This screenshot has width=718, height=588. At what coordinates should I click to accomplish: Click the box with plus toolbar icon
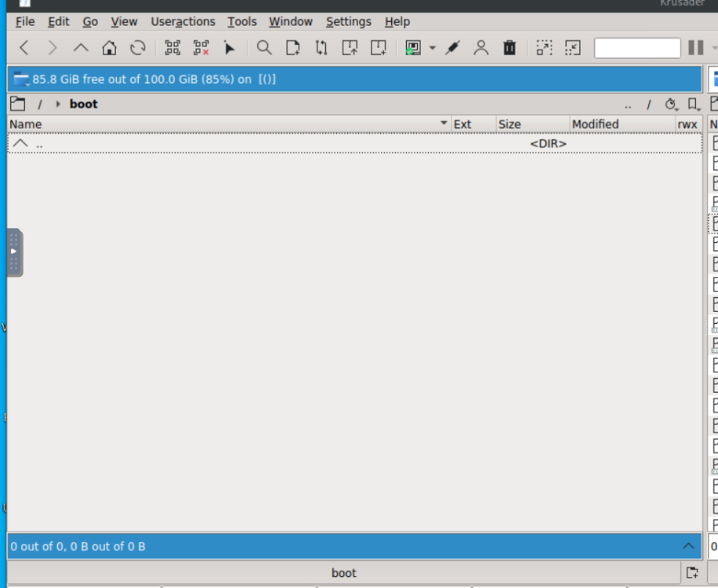(379, 48)
